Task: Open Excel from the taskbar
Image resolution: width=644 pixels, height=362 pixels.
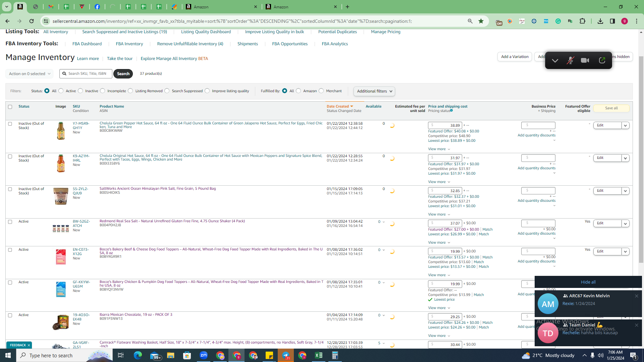Action: tap(319, 355)
